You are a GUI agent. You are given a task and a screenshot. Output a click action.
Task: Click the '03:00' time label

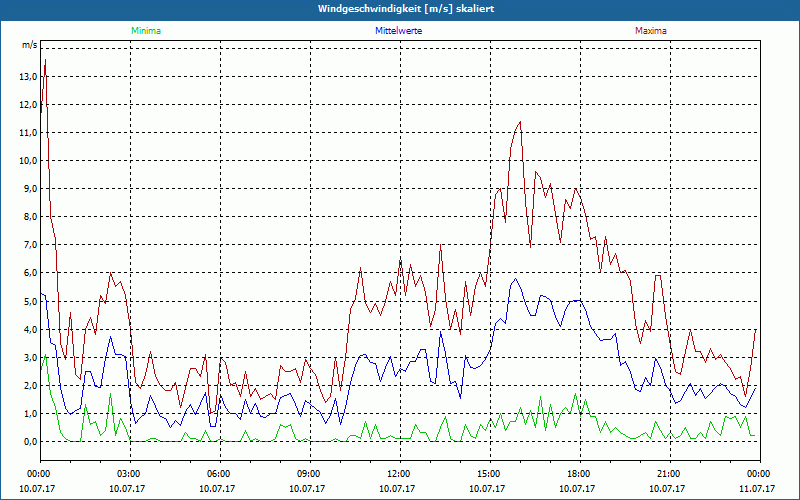(130, 474)
